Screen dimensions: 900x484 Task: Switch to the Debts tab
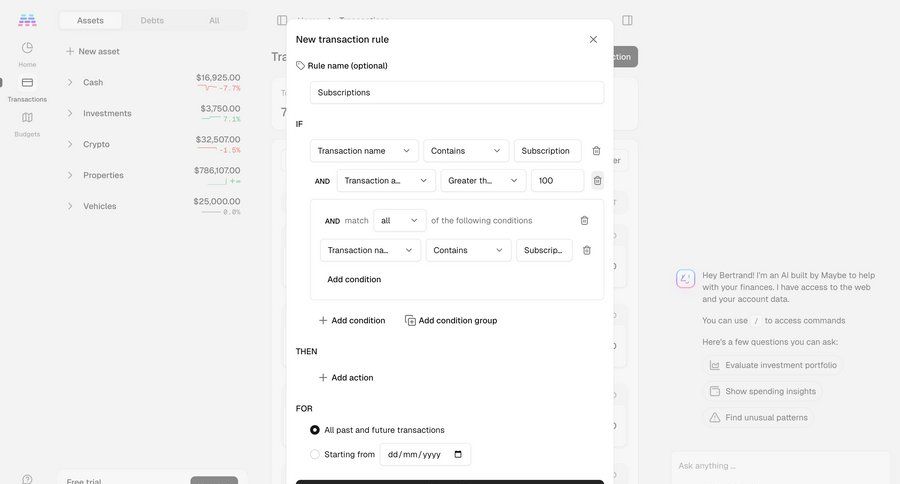click(x=152, y=20)
